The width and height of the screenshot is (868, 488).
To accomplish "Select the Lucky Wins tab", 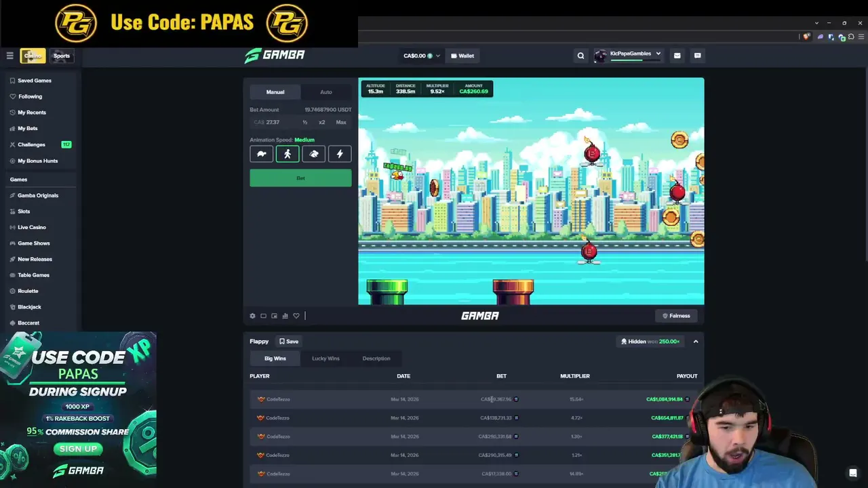I will click(x=325, y=359).
